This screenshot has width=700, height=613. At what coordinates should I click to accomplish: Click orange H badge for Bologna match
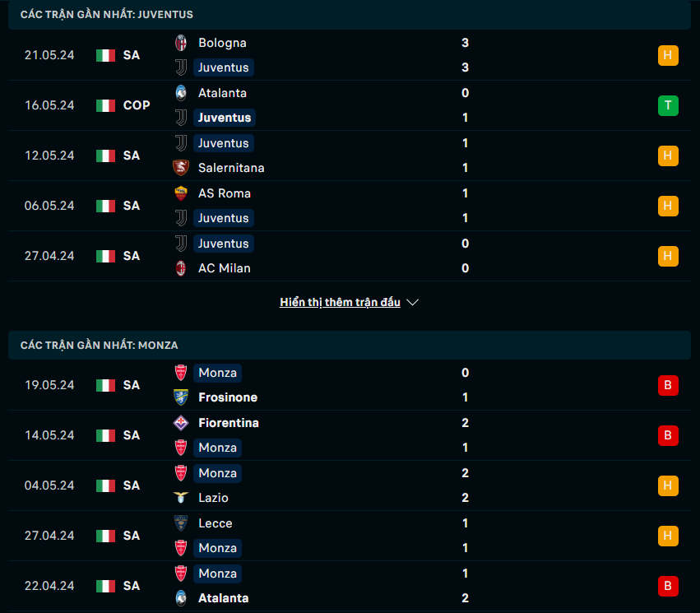click(x=668, y=55)
